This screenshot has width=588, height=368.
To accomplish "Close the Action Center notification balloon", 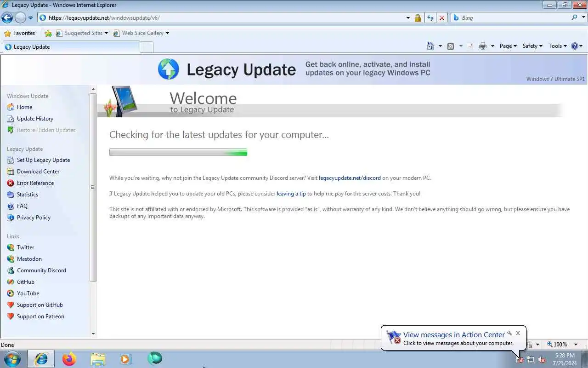I will (x=518, y=333).
